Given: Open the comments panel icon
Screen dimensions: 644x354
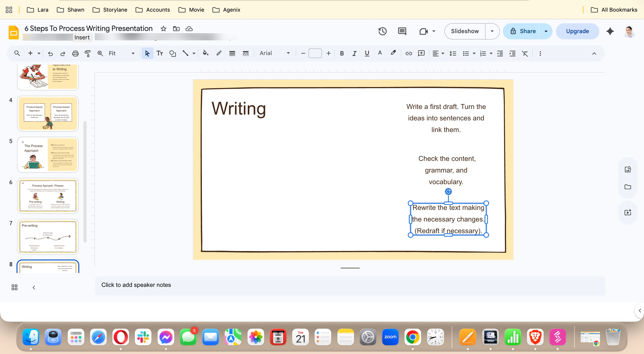Looking at the screenshot, I should 402,31.
